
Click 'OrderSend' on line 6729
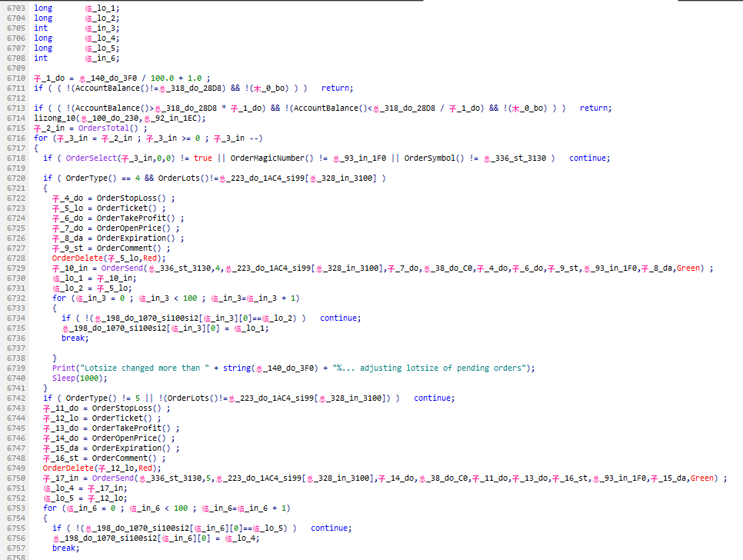tap(122, 268)
